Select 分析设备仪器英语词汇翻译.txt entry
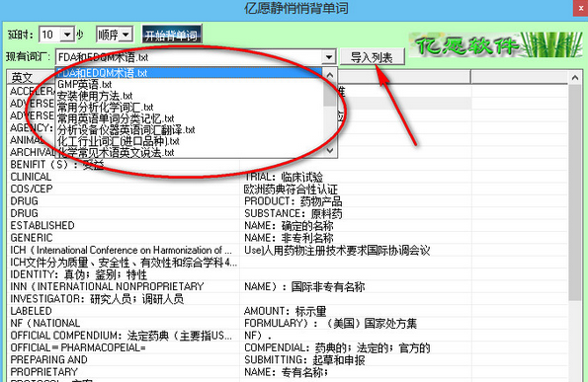The height and width of the screenshot is (382, 588). [189, 130]
